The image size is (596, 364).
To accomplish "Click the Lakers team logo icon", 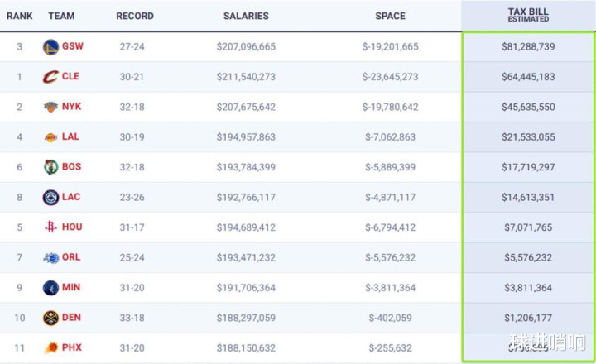I will pos(50,136).
